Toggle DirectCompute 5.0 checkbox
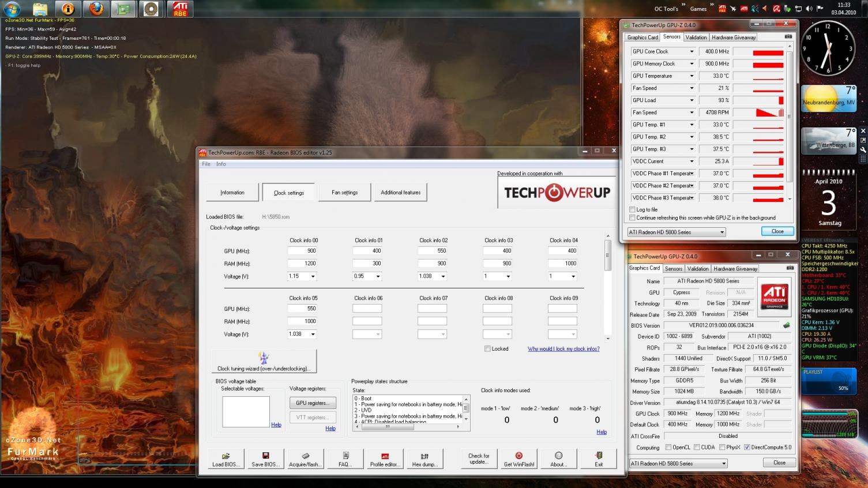This screenshot has height=488, width=868. [x=747, y=447]
